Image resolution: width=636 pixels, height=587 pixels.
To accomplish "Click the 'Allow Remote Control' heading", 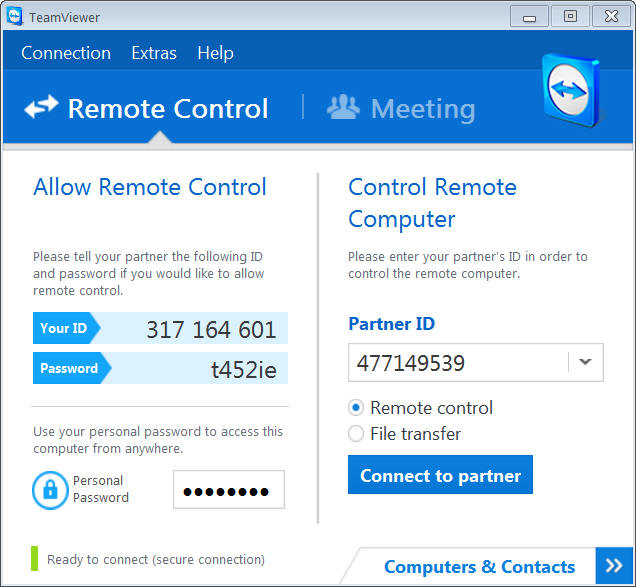I will (x=150, y=187).
